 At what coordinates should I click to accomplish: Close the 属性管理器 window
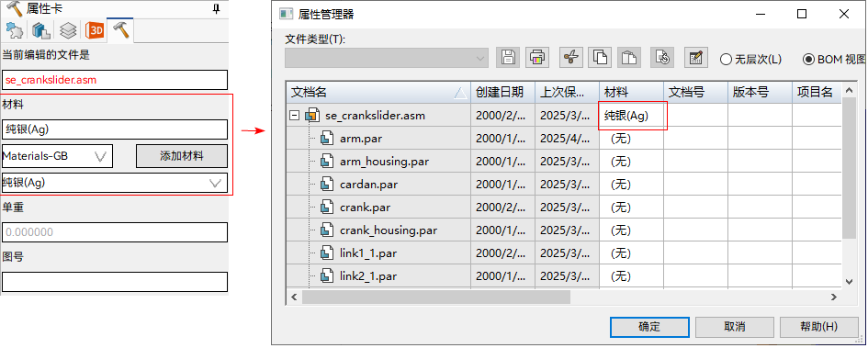(x=843, y=15)
